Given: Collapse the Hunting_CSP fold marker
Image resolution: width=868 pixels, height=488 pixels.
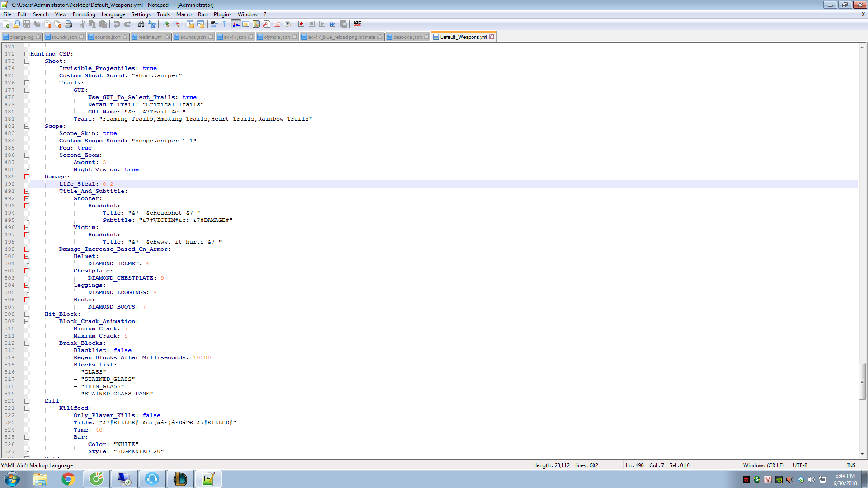Looking at the screenshot, I should (x=27, y=54).
